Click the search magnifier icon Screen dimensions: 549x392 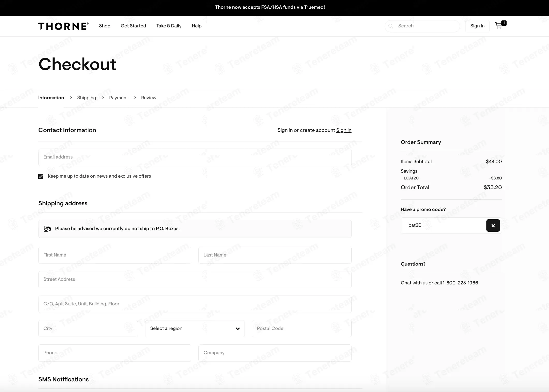click(x=391, y=26)
